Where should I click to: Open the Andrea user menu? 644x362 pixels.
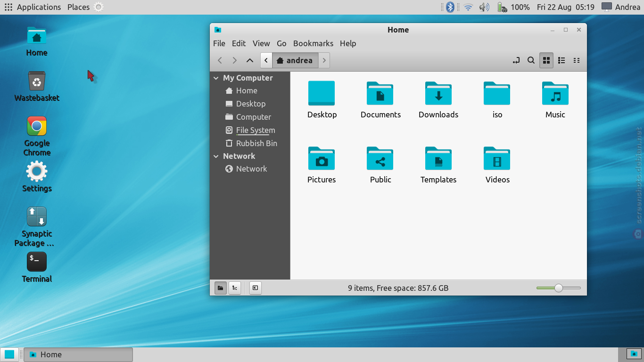[x=621, y=7]
